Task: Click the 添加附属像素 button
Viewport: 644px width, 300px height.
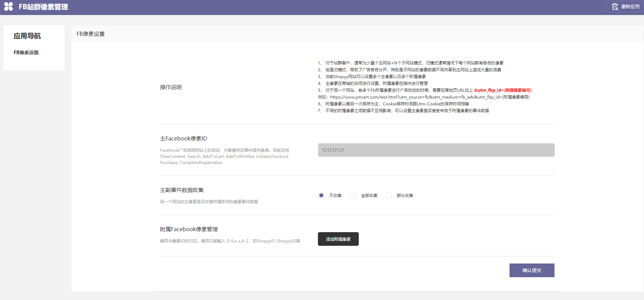Action: (338, 239)
